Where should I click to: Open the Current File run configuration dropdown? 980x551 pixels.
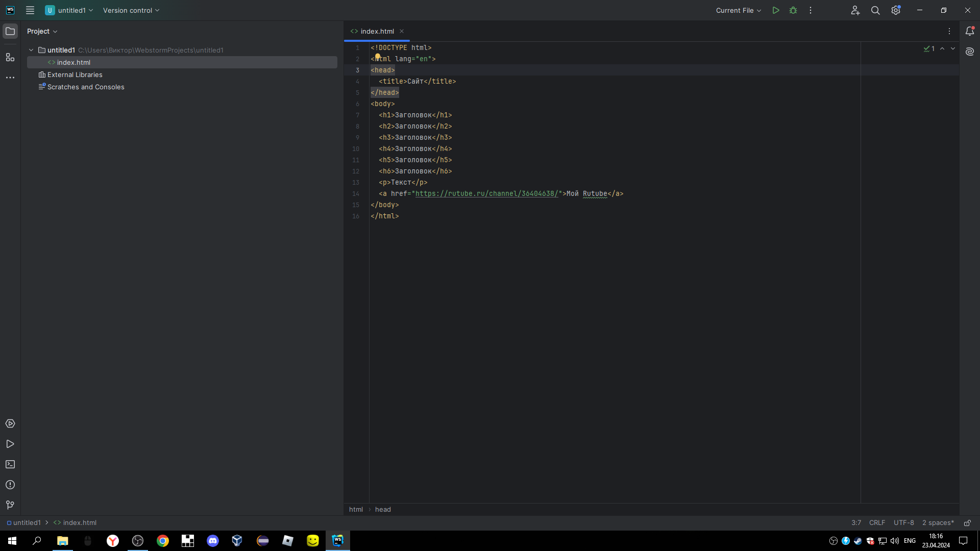pyautogui.click(x=738, y=10)
